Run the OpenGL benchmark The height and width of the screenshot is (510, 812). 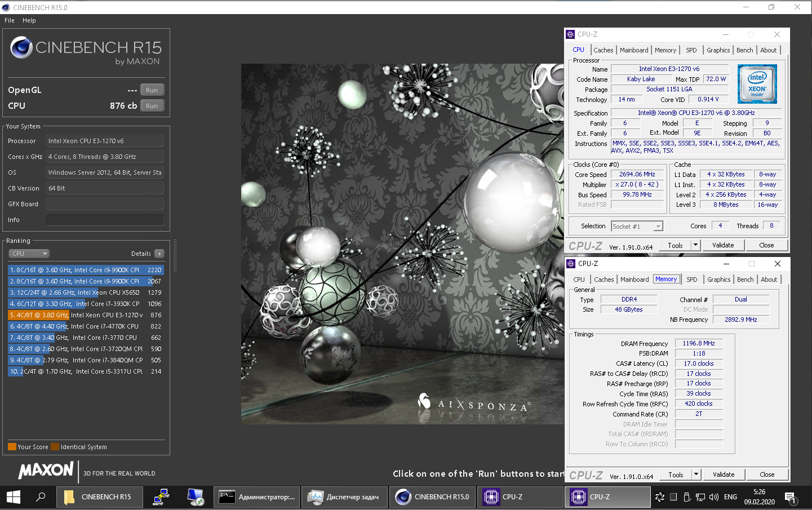152,90
